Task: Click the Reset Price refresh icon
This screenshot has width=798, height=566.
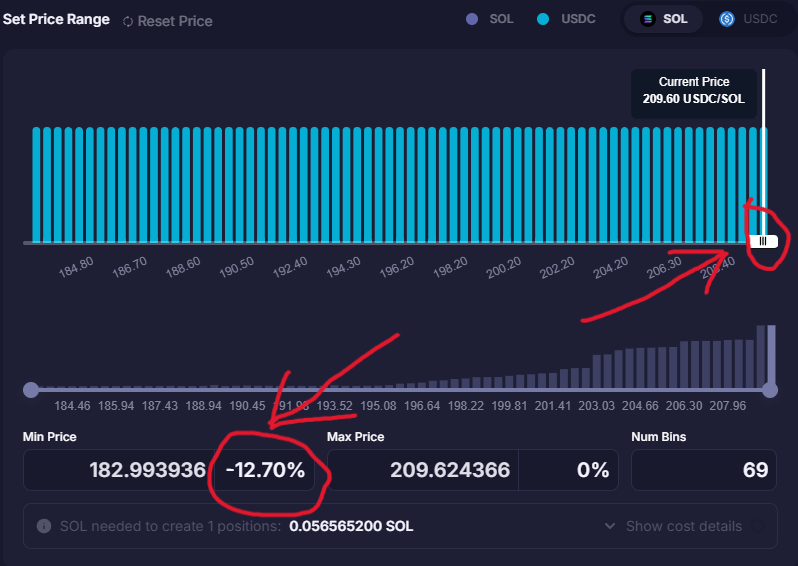Action: click(x=128, y=21)
